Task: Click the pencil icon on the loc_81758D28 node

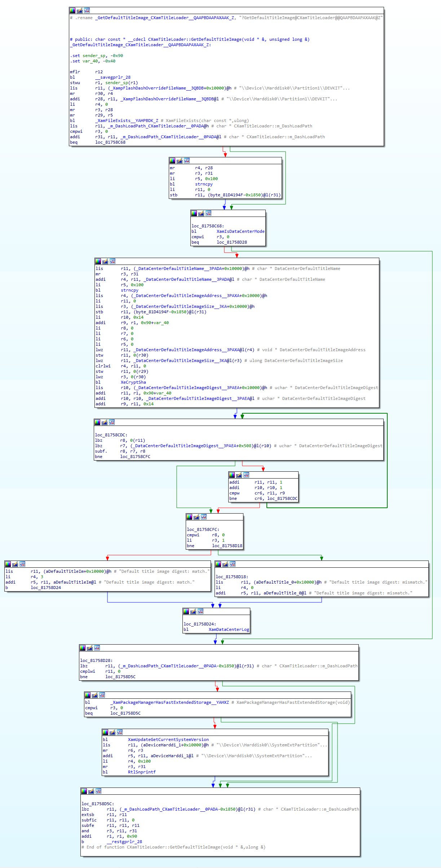Action: coord(90,648)
